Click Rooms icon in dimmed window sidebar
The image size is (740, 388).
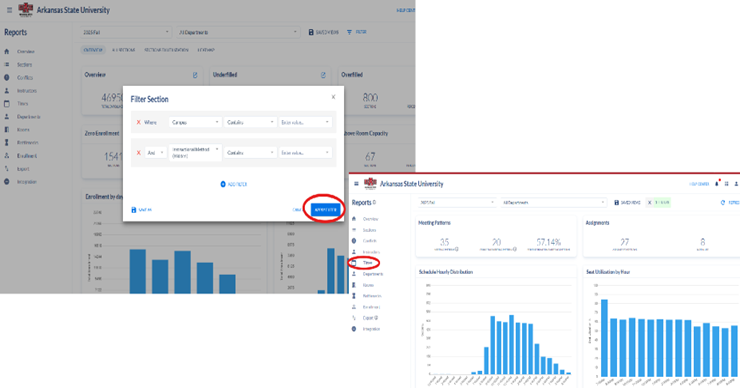coord(7,129)
